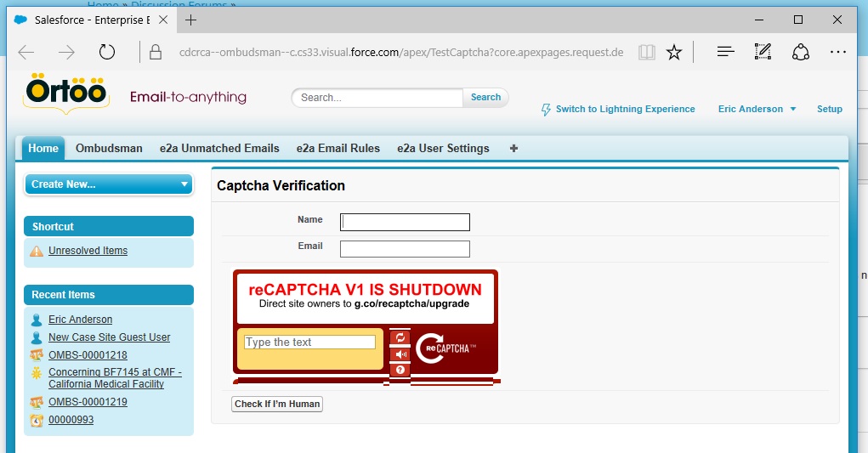This screenshot has height=453, width=868.
Task: Click the user icon beside Eric Anderson
Action: pos(37,320)
